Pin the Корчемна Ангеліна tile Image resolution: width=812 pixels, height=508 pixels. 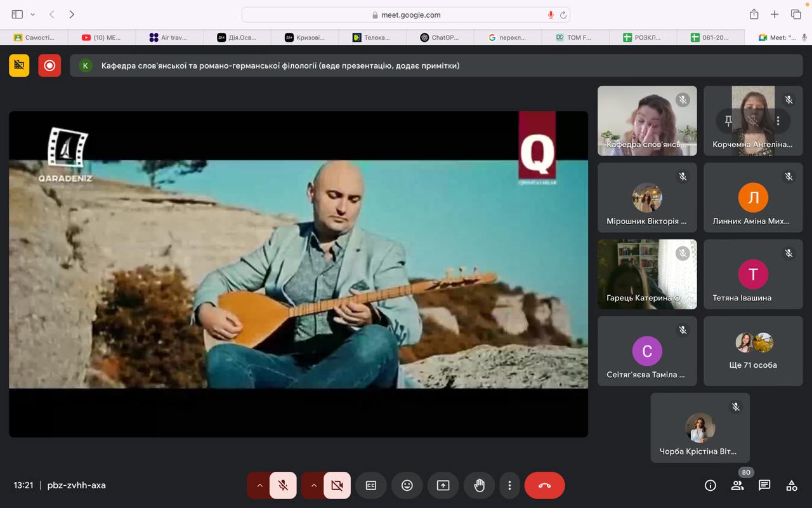(x=728, y=121)
